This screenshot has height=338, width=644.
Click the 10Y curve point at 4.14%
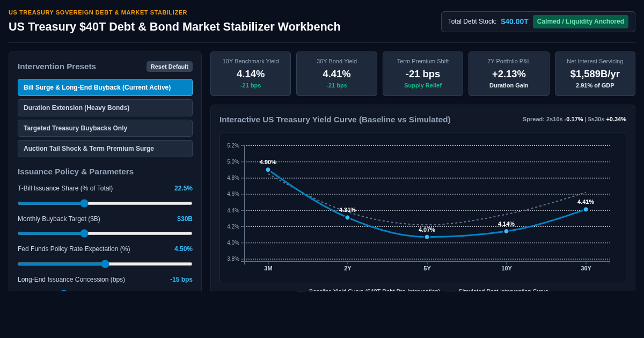[x=506, y=231]
